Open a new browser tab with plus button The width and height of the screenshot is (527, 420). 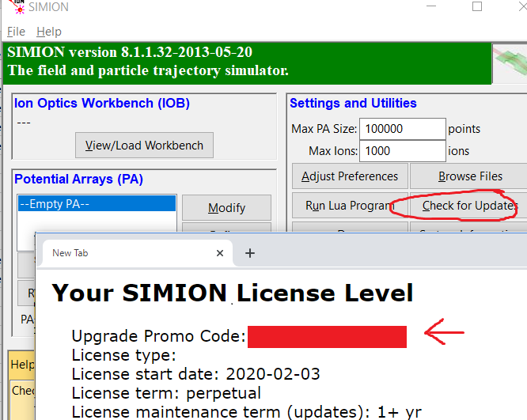tap(250, 253)
